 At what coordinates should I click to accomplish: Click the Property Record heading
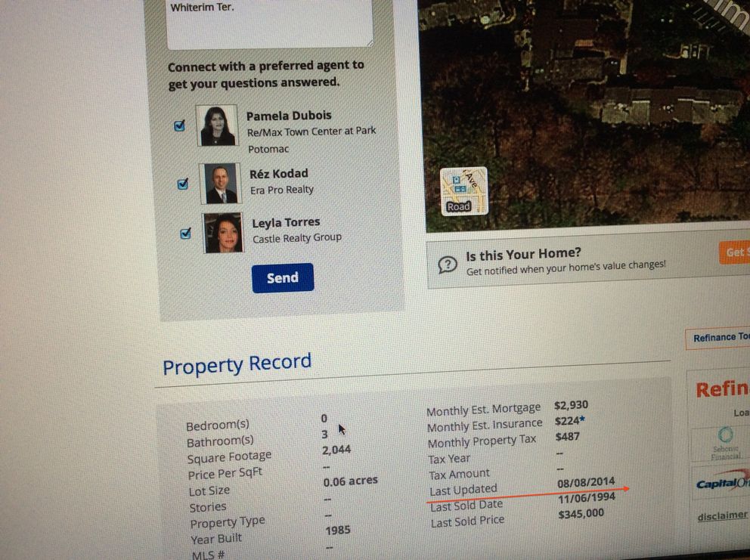(237, 364)
